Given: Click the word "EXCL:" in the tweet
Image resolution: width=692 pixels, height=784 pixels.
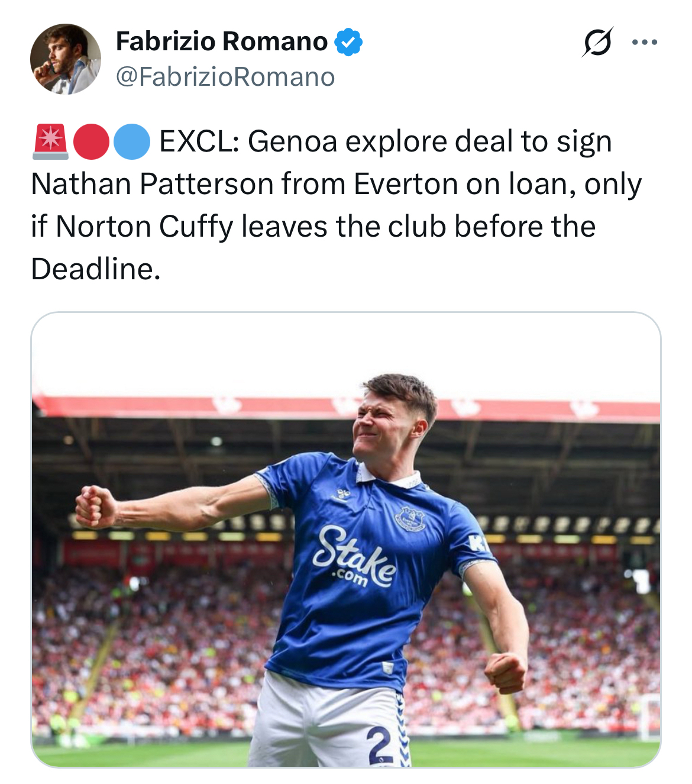Looking at the screenshot, I should coord(199,142).
